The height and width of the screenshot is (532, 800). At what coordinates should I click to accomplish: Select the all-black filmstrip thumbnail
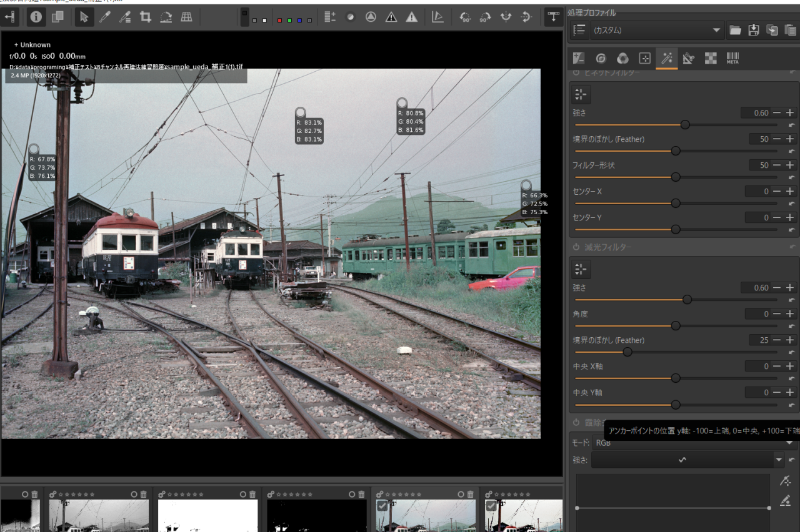[317, 515]
